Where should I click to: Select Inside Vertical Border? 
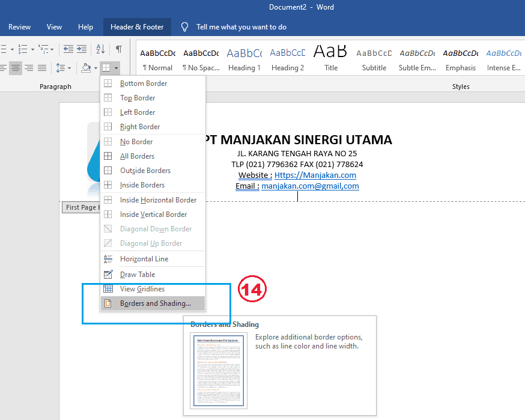pos(153,215)
